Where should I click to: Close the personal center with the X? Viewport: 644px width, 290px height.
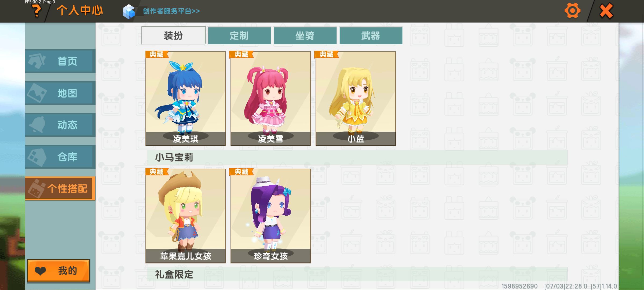pos(606,11)
